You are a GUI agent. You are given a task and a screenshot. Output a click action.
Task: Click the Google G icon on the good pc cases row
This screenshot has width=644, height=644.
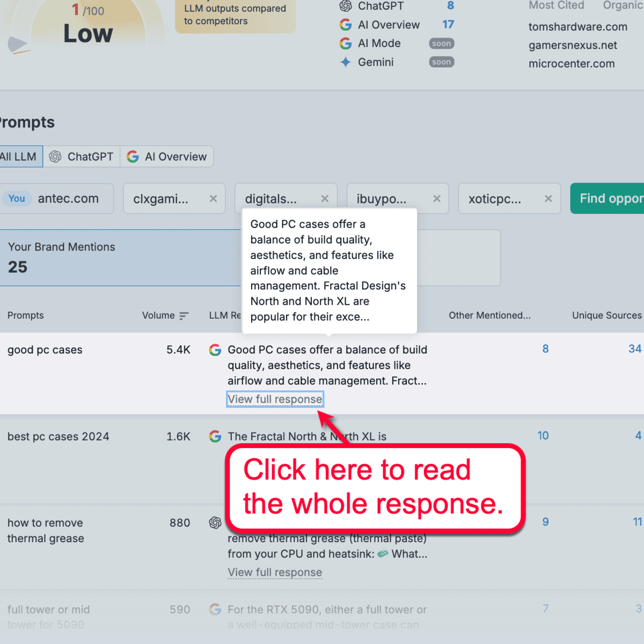[215, 349]
